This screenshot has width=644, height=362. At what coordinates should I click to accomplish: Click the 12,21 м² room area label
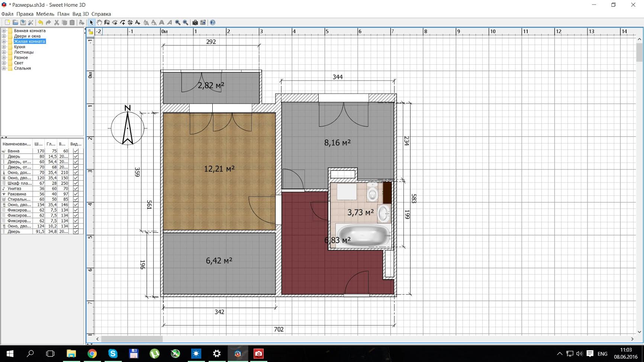pyautogui.click(x=219, y=169)
